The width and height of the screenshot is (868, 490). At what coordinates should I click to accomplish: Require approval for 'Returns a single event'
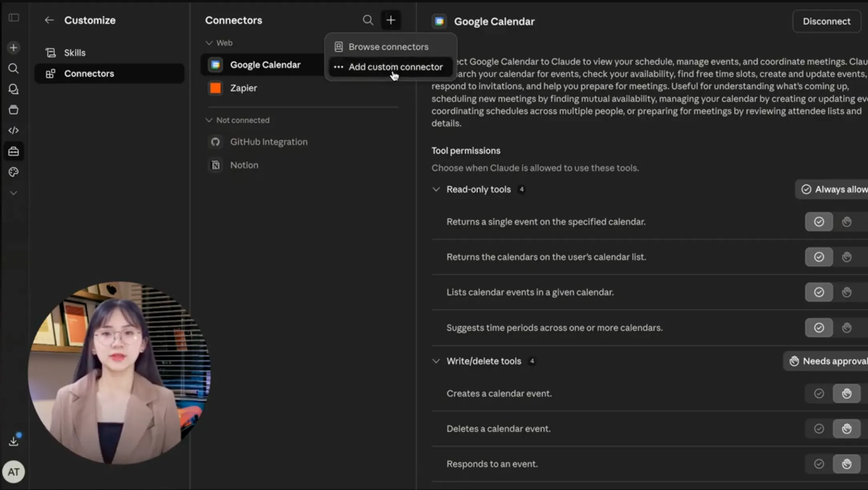[846, 222]
